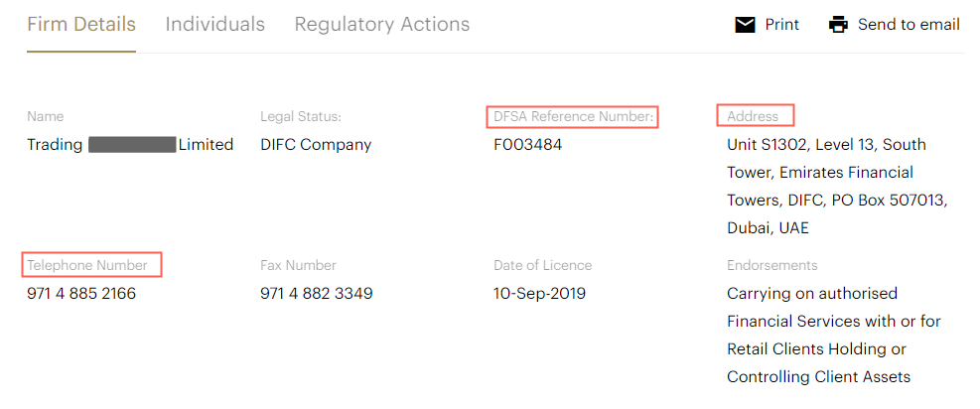
Task: Go to the Regulatory Actions tab
Action: point(382,25)
